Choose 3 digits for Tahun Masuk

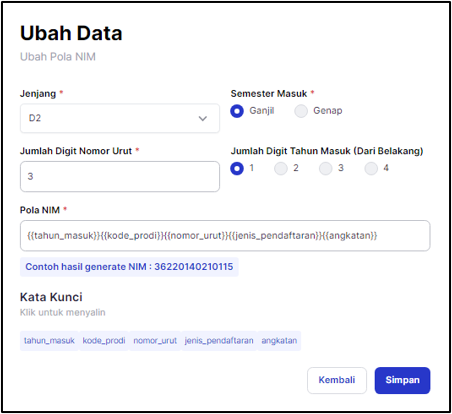[325, 168]
